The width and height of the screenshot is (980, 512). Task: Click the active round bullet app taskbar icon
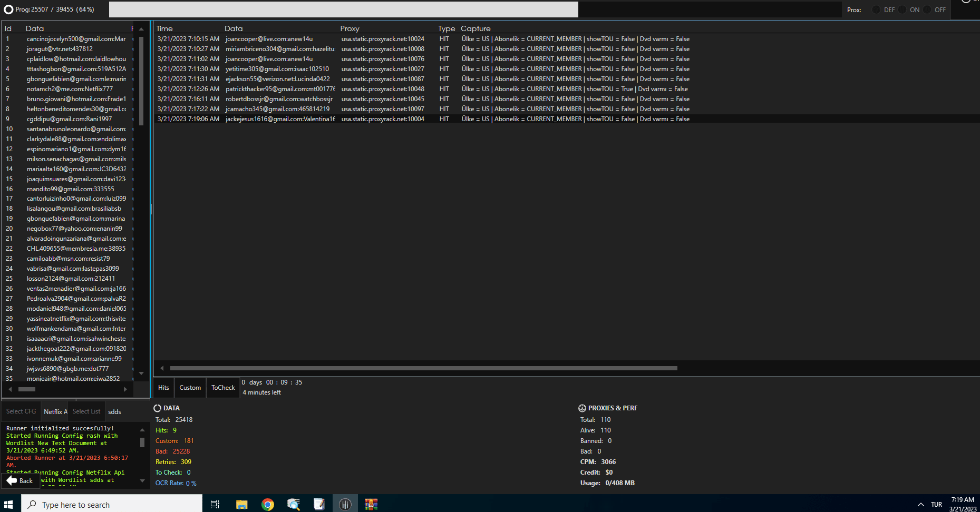coord(345,505)
